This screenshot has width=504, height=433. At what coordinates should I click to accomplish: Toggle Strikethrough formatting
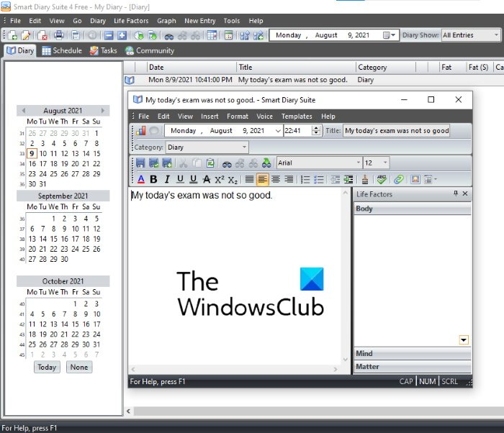[207, 179]
